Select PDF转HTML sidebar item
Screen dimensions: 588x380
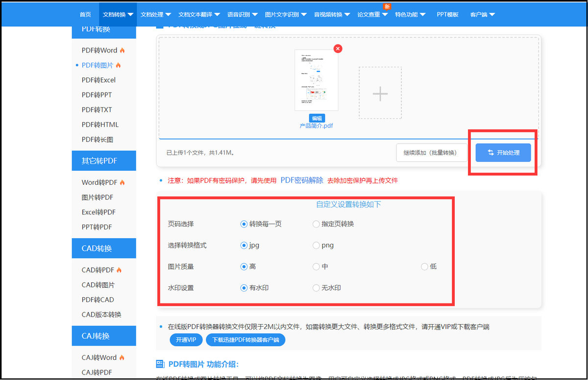pyautogui.click(x=100, y=125)
